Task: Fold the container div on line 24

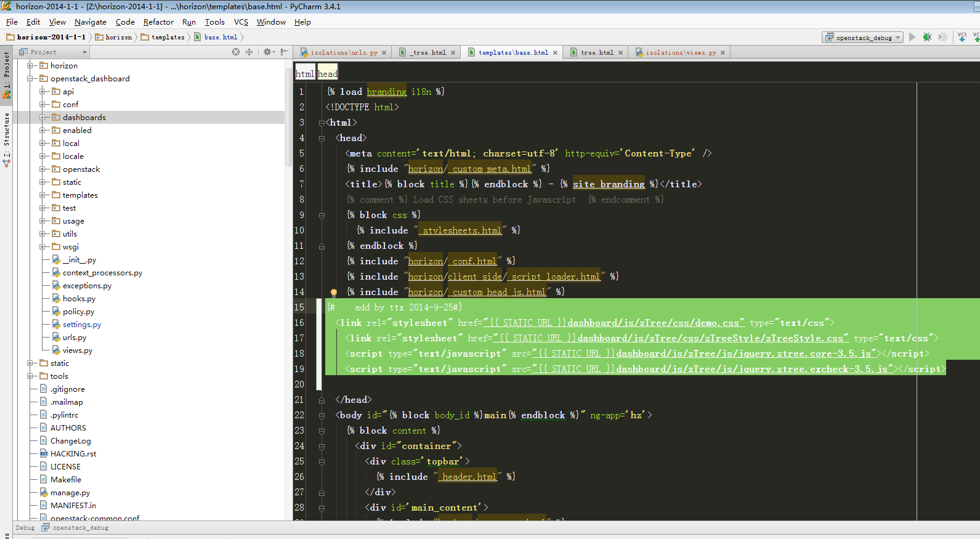Action: [322, 447]
